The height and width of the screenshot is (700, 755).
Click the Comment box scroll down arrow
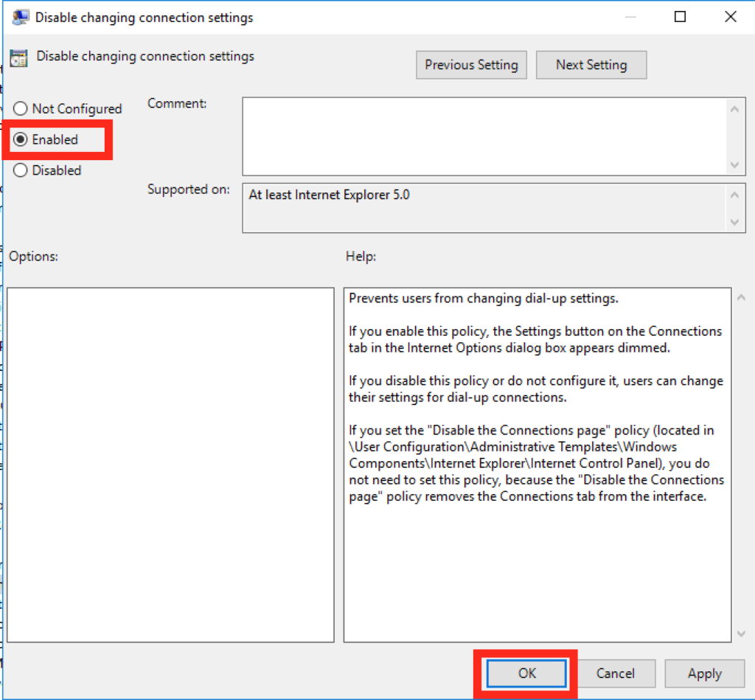[734, 164]
